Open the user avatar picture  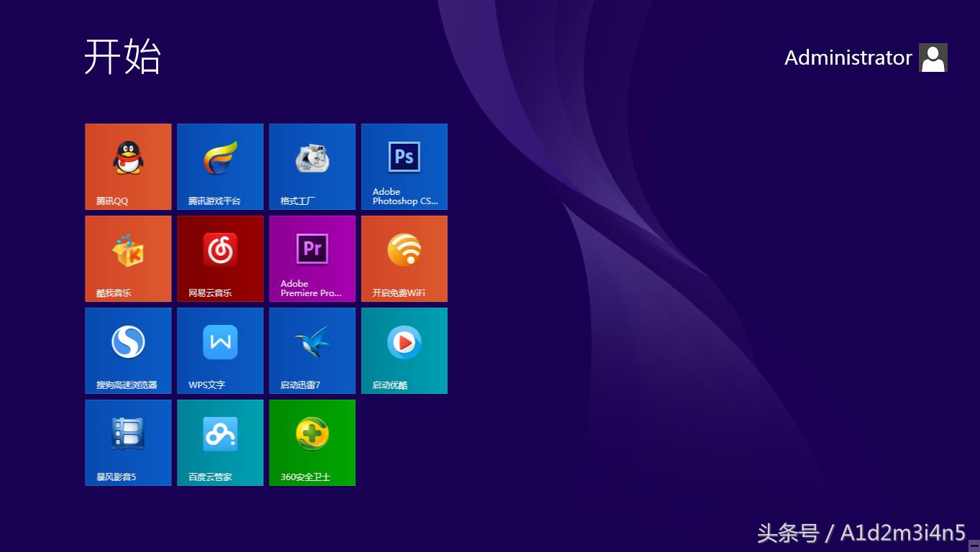[x=933, y=57]
